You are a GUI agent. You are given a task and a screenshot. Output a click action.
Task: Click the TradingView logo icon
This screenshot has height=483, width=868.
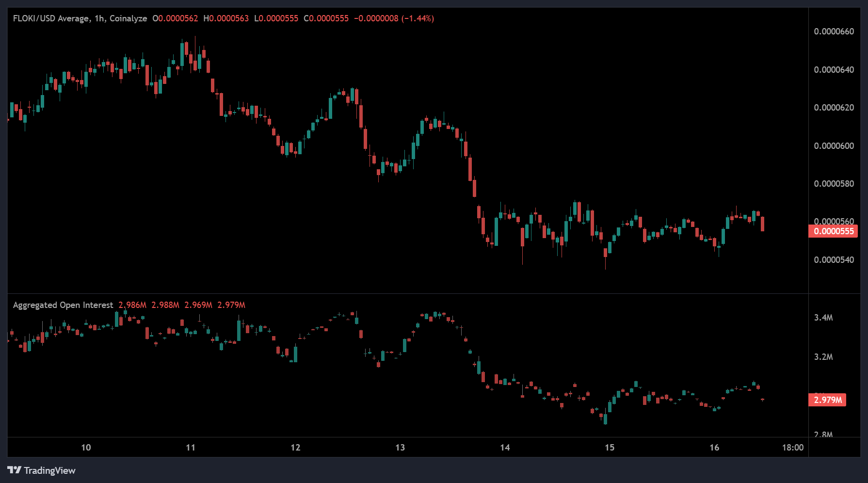(14, 470)
